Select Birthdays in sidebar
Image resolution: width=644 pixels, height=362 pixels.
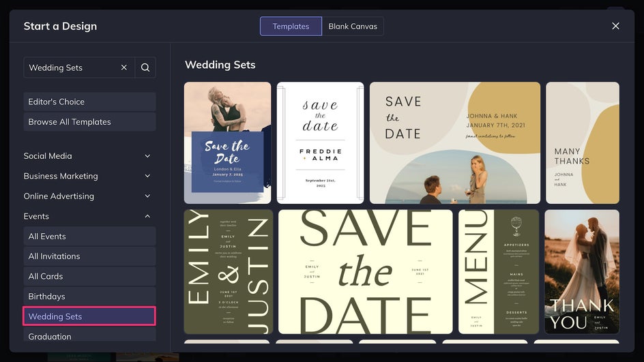[x=89, y=297]
